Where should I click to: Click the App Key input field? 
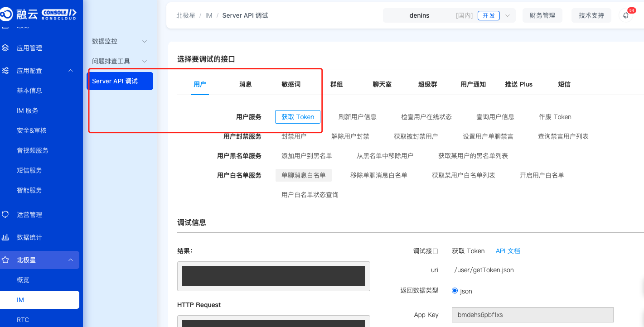click(533, 315)
